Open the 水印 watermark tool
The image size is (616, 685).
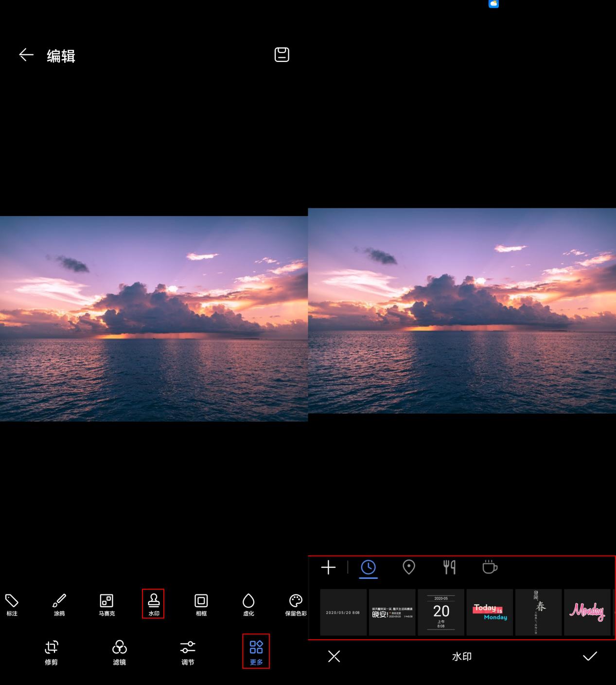click(x=154, y=604)
